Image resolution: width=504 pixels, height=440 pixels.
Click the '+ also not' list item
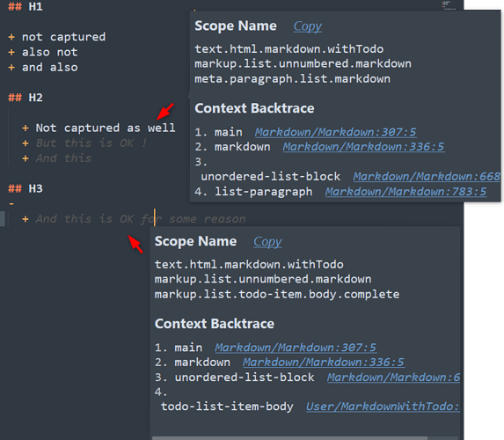click(x=43, y=52)
